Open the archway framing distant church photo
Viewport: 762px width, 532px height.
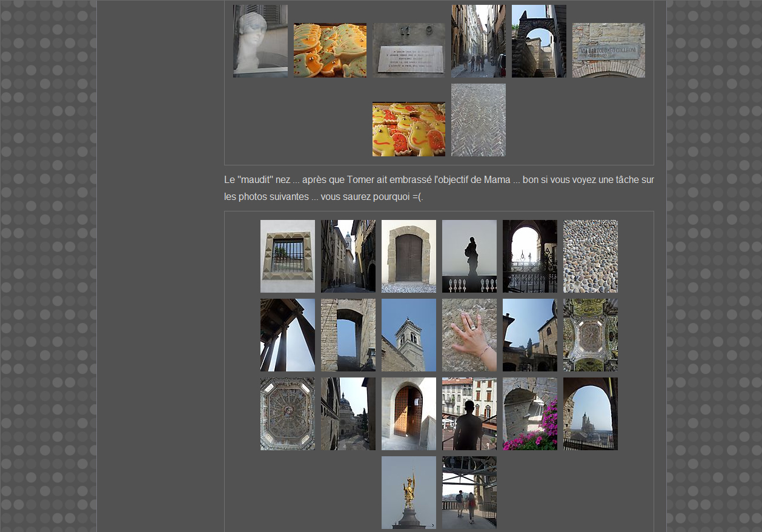pyautogui.click(x=591, y=414)
